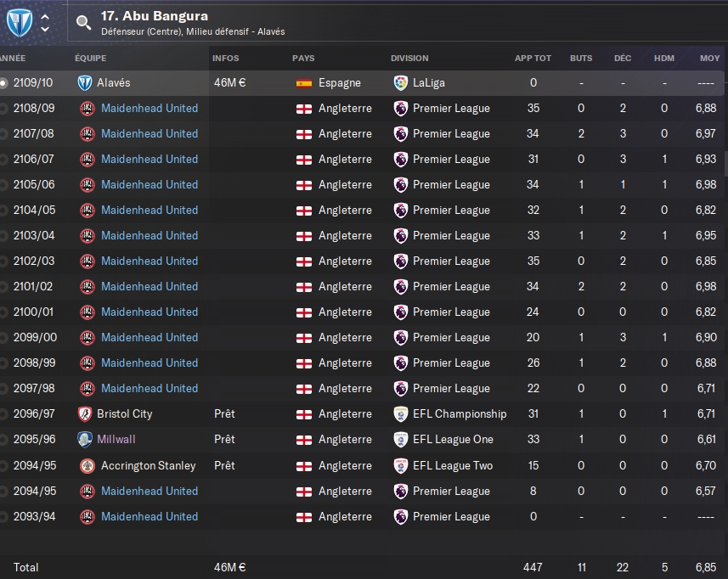The image size is (728, 579).
Task: Click the LaLiga logo icon
Action: click(400, 82)
